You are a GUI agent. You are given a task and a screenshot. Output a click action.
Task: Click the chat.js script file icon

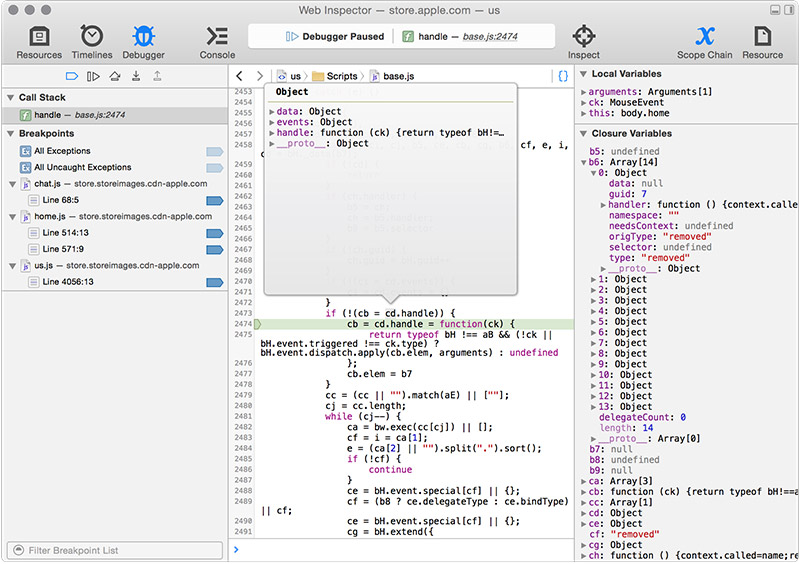pyautogui.click(x=26, y=184)
